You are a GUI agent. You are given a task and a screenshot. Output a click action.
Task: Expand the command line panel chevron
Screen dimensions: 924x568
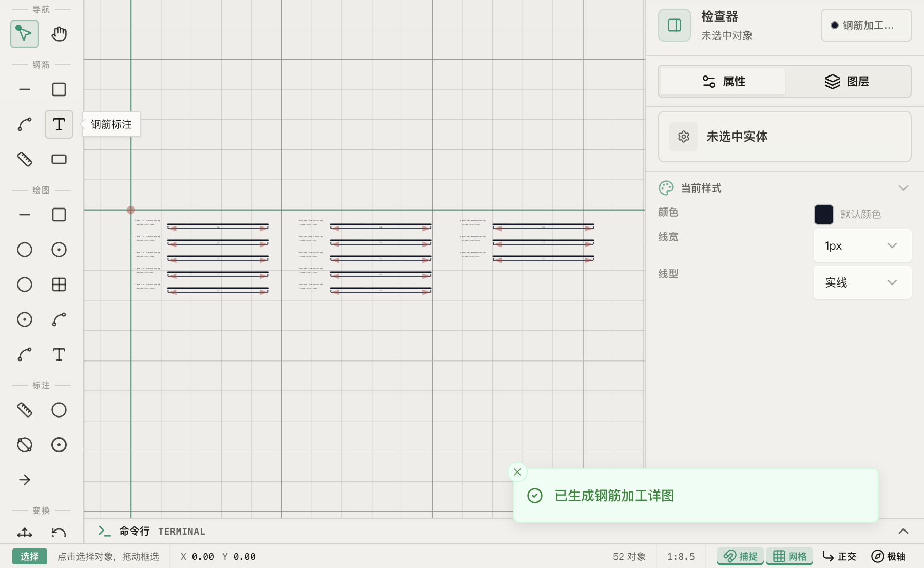(903, 531)
